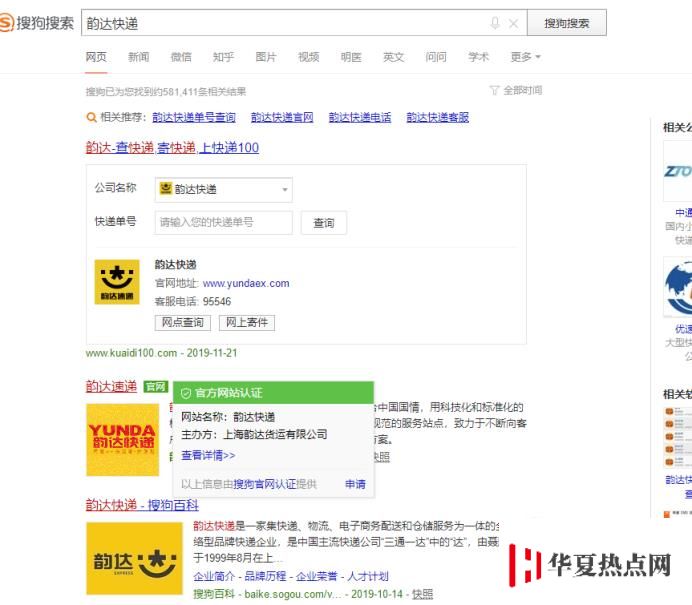Click the 客服电话: 95546 text
The width and height of the screenshot is (692, 605).
click(x=192, y=301)
